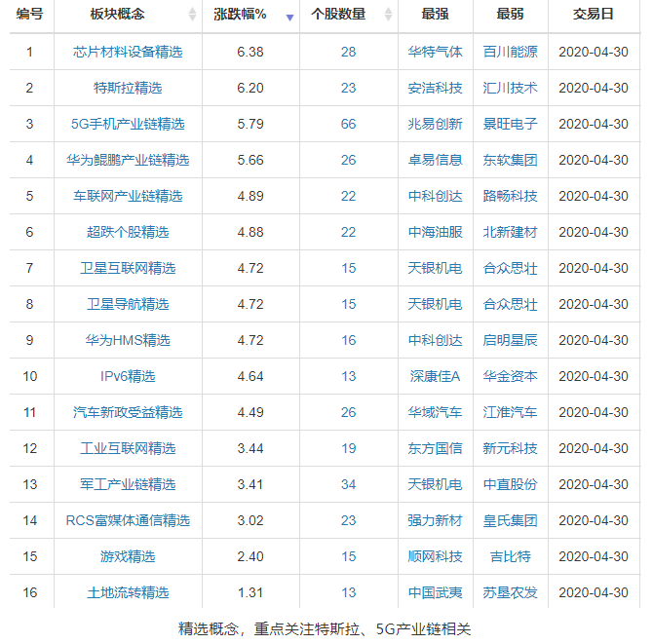Click strongest stock 中海油服
This screenshot has height=644, width=653.
coord(436,232)
